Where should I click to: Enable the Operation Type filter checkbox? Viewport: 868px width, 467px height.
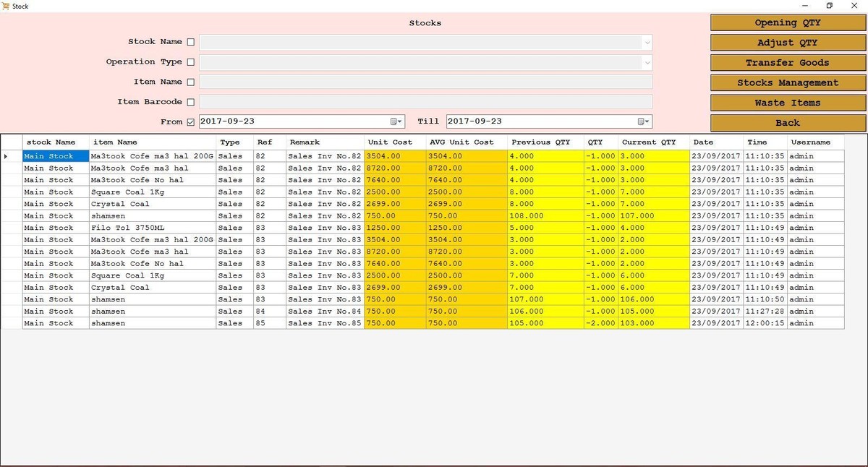point(191,62)
